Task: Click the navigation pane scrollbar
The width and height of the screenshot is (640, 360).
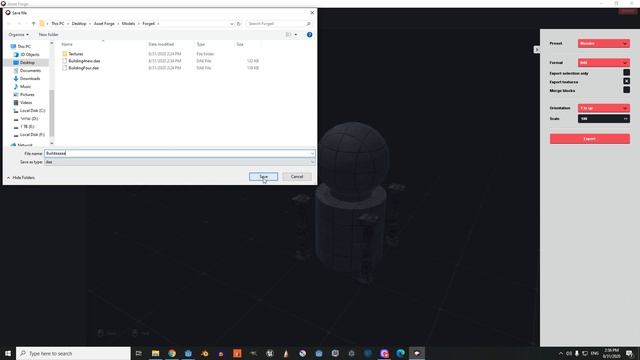Action: pos(52,113)
